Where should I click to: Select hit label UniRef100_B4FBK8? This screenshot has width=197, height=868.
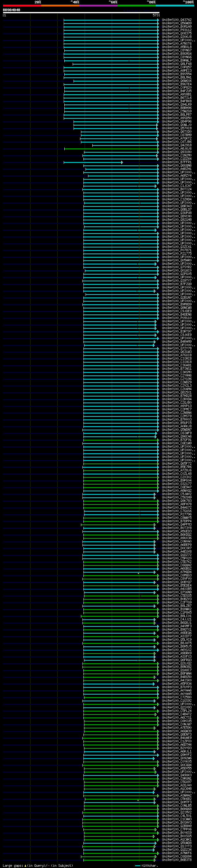click(177, 101)
